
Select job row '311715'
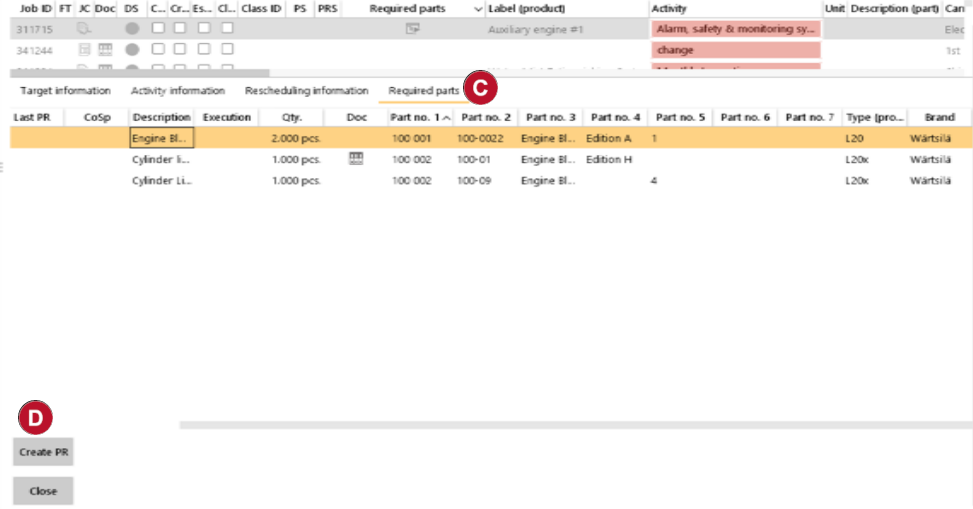pyautogui.click(x=34, y=29)
